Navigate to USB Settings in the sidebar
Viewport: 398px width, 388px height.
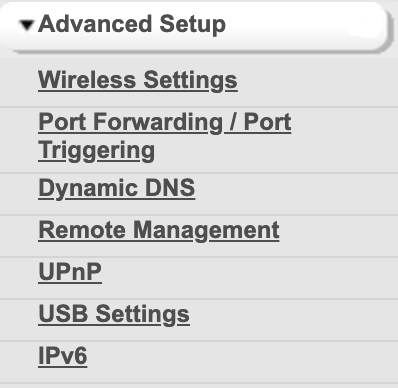pos(114,314)
